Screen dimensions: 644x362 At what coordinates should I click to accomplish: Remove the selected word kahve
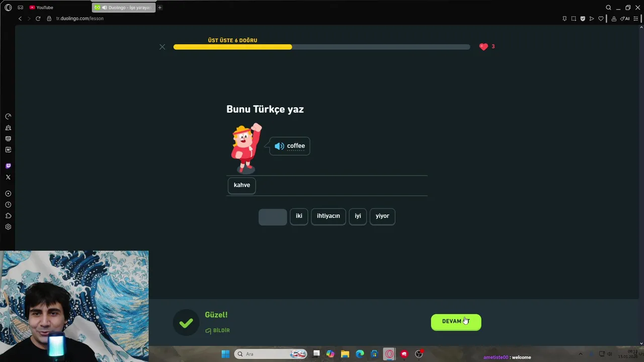point(242,185)
